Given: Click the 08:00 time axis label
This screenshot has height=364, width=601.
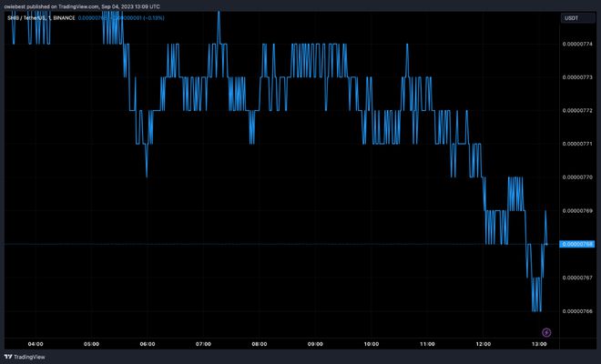Looking at the screenshot, I should tap(260, 344).
